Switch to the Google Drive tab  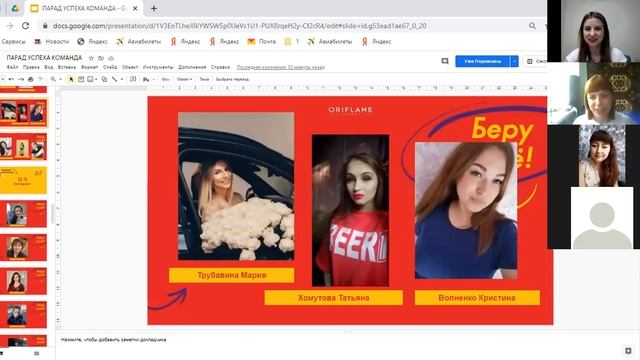(x=15, y=8)
